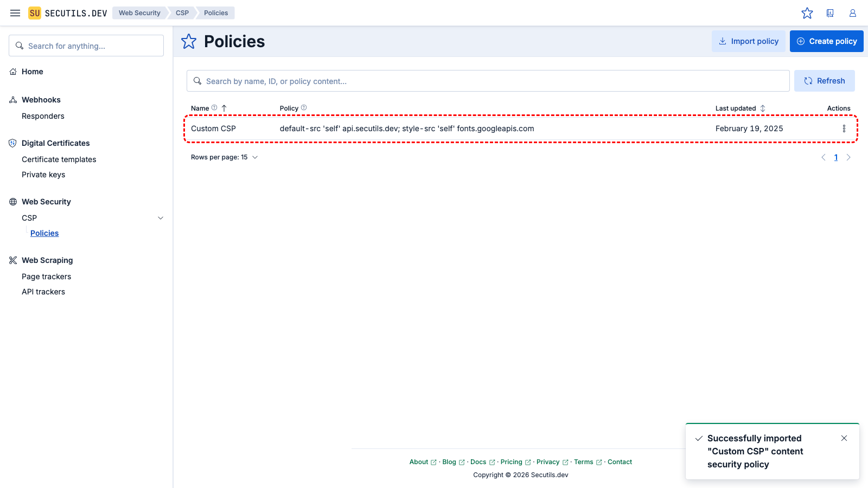The height and width of the screenshot is (488, 868).
Task: Click the policy search input field
Action: 488,81
